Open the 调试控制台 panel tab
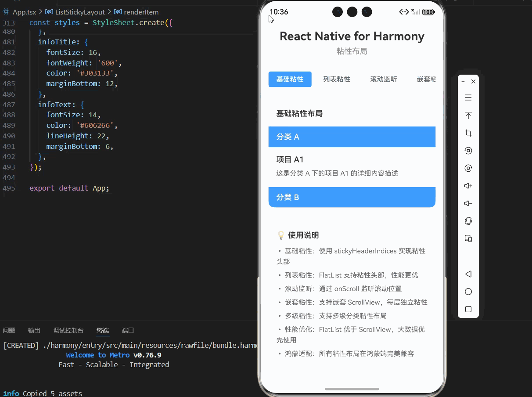532x397 pixels. pyautogui.click(x=68, y=330)
